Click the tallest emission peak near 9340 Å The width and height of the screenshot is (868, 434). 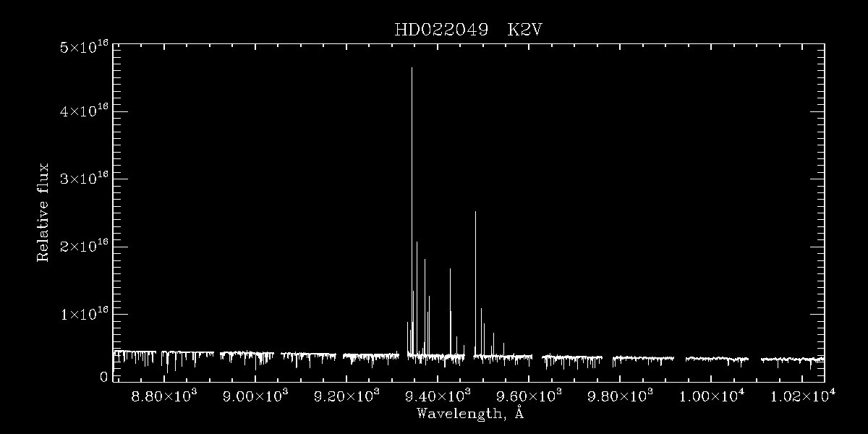pos(412,210)
